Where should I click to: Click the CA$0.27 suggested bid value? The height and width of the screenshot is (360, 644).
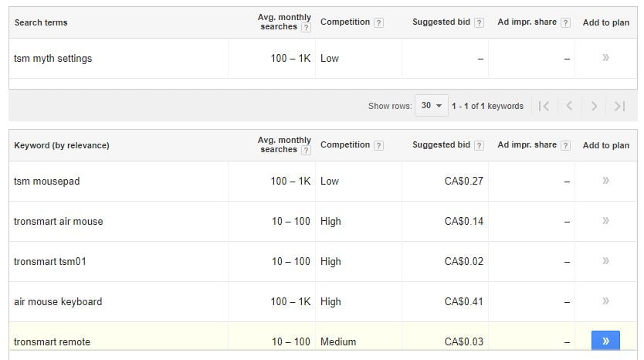pyautogui.click(x=464, y=182)
